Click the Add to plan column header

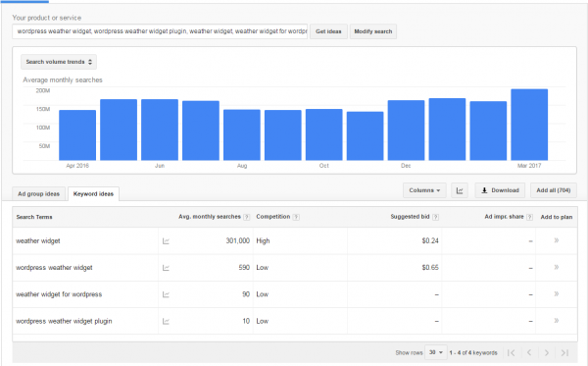[x=557, y=217]
